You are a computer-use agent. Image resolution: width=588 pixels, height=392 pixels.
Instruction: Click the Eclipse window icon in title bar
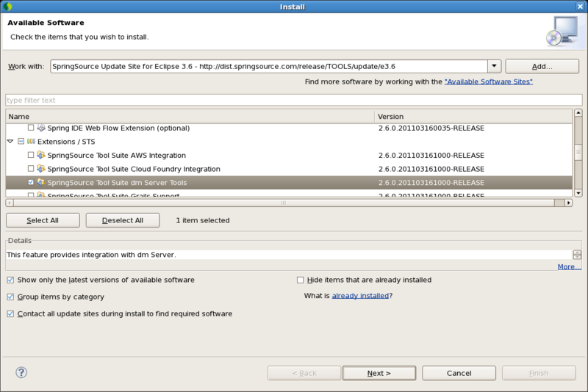point(7,7)
